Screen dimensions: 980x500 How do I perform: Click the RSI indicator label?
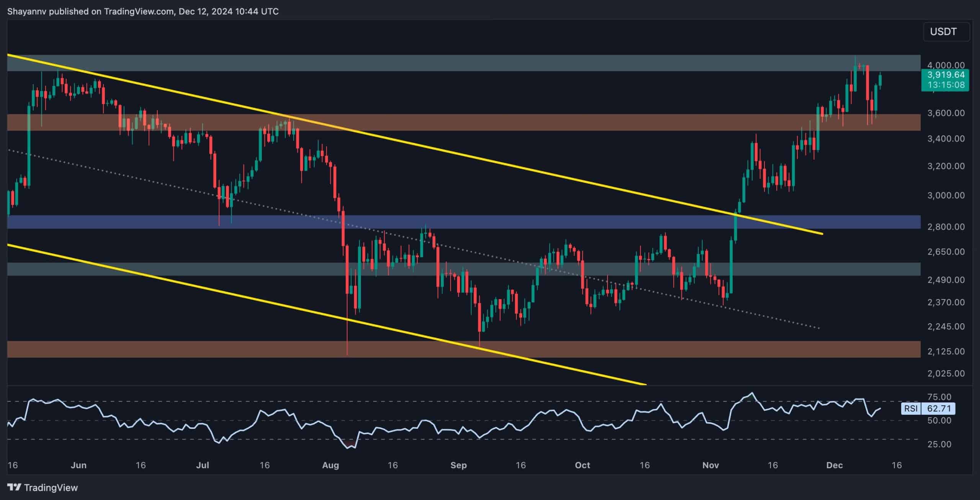pos(911,409)
